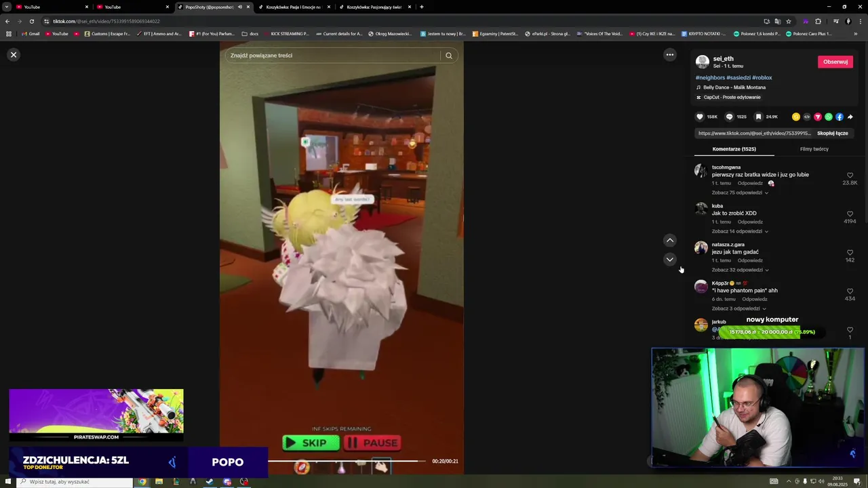Close the TikTok video viewer with X
868x488 pixels.
pyautogui.click(x=13, y=55)
